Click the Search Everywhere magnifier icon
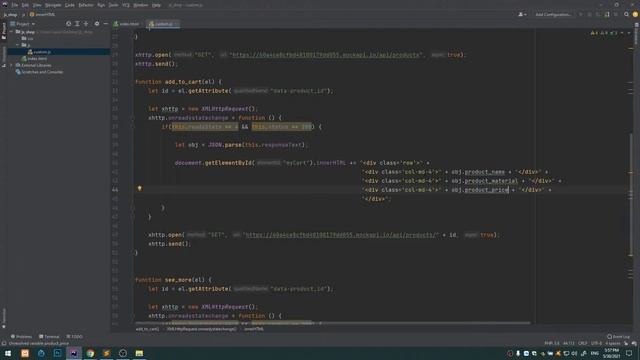 tap(626, 15)
